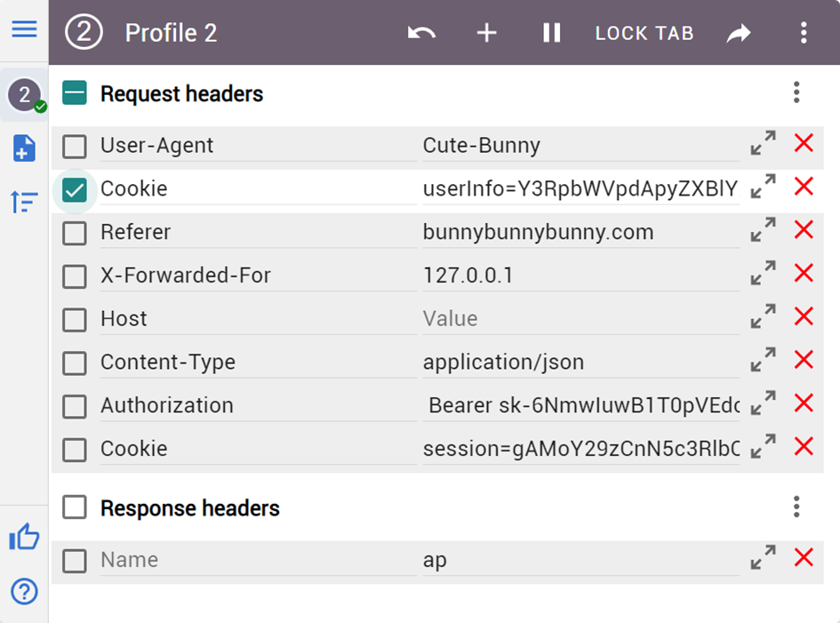Expand the Referer value editor
The width and height of the screenshot is (840, 623).
click(763, 229)
